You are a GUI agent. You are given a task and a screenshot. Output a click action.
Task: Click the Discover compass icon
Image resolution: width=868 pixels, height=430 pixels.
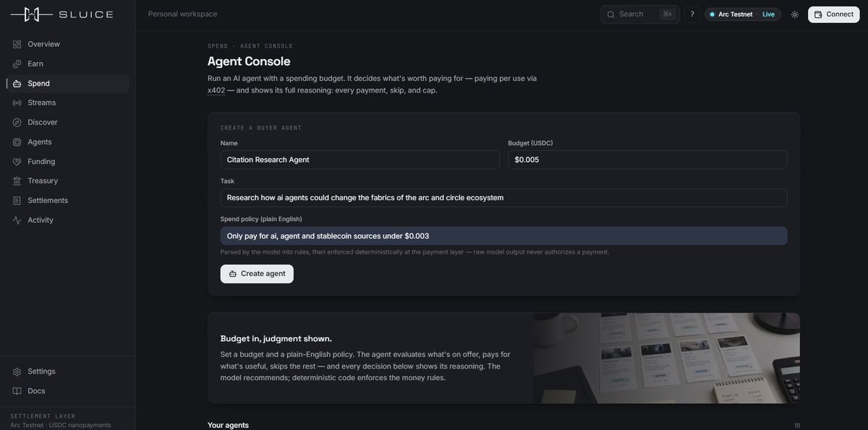coord(17,122)
